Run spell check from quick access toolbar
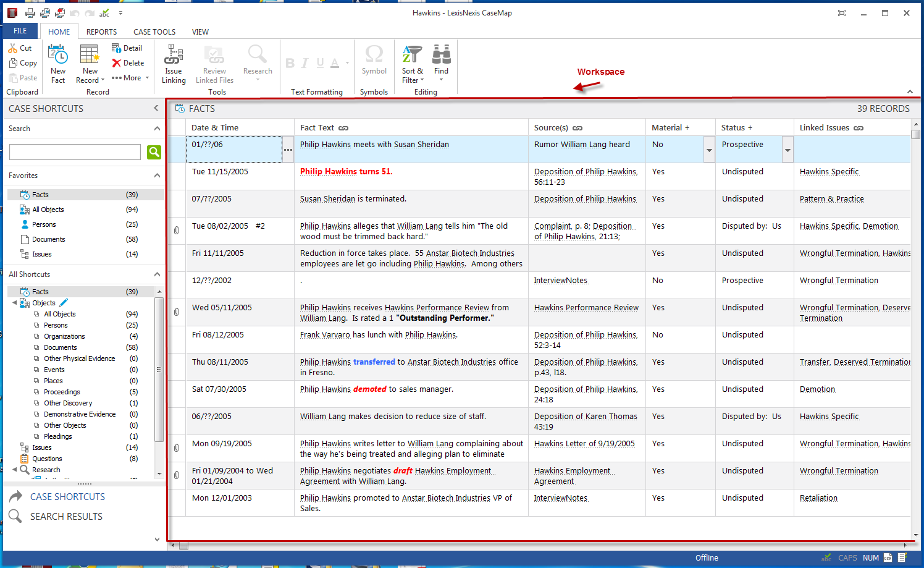 point(104,13)
